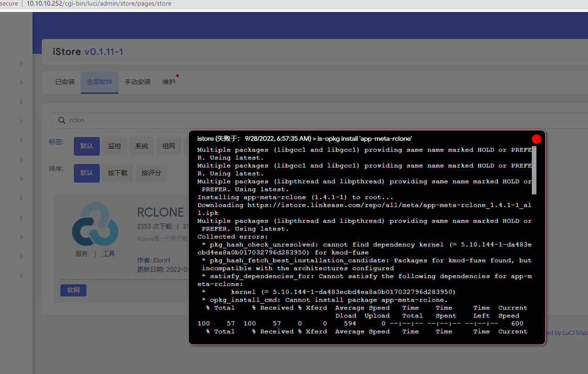Click secure padlock area in address bar
Image resolution: width=588 pixels, height=374 pixels.
9,4
